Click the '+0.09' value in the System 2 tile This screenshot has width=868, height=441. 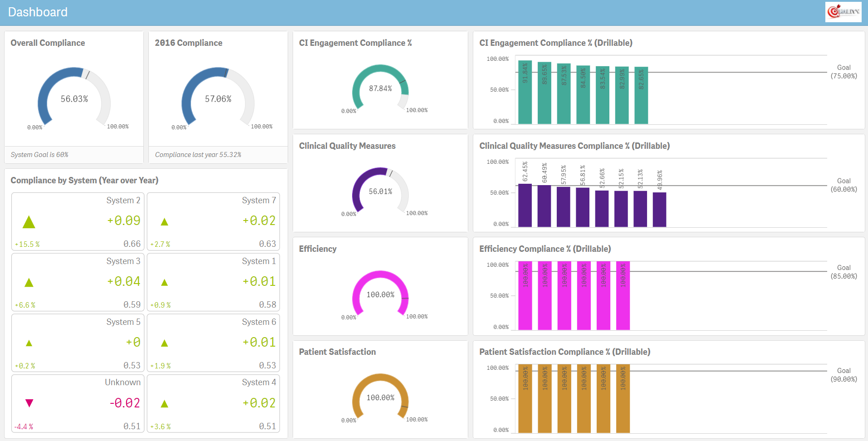(123, 220)
